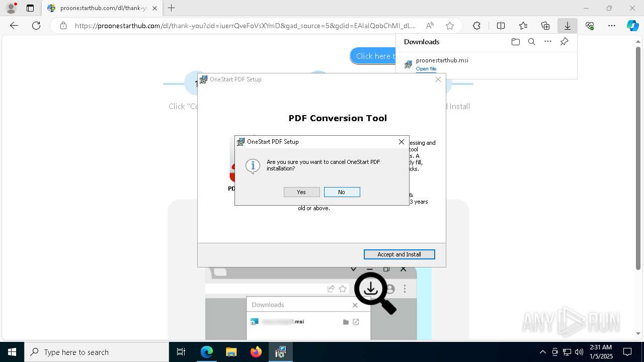This screenshot has width=644, height=362.
Task: Open Copilot sidebar icon
Action: (632, 26)
